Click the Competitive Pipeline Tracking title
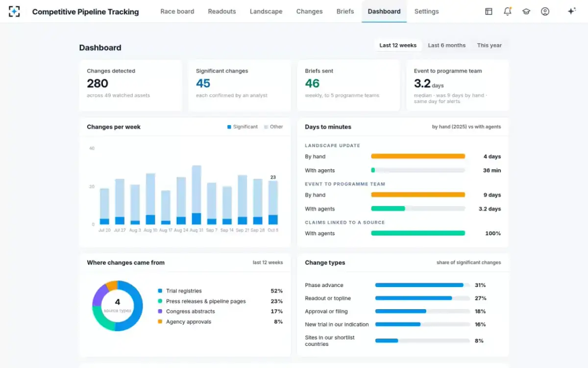The height and width of the screenshot is (368, 588). pyautogui.click(x=85, y=12)
